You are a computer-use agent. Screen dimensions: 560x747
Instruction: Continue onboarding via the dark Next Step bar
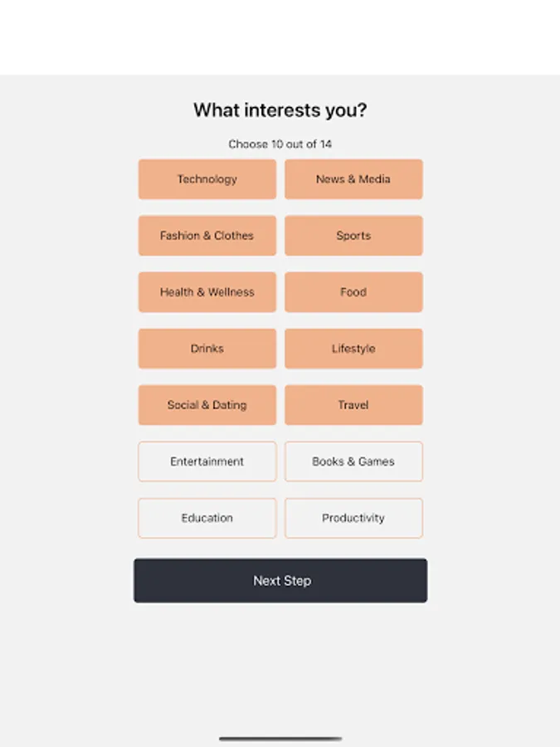pyautogui.click(x=280, y=580)
